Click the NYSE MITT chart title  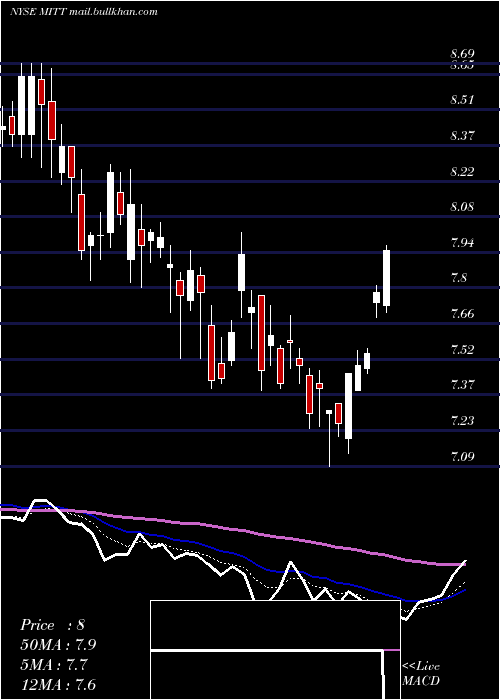coord(83,12)
